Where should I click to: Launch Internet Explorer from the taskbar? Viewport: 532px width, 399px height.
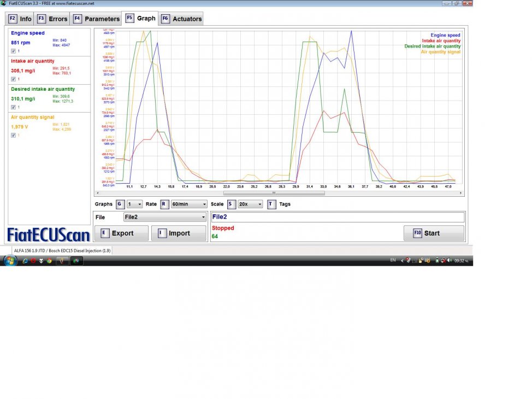(x=25, y=261)
